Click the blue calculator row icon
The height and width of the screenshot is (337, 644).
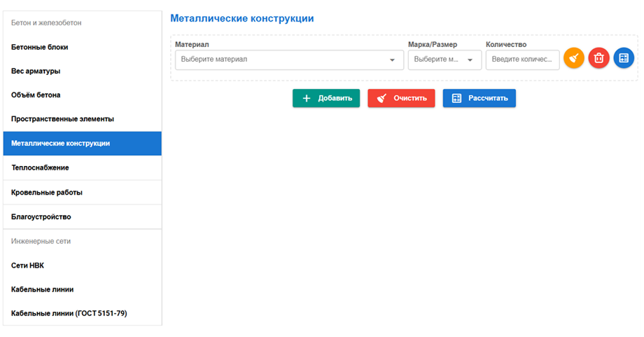pos(624,58)
